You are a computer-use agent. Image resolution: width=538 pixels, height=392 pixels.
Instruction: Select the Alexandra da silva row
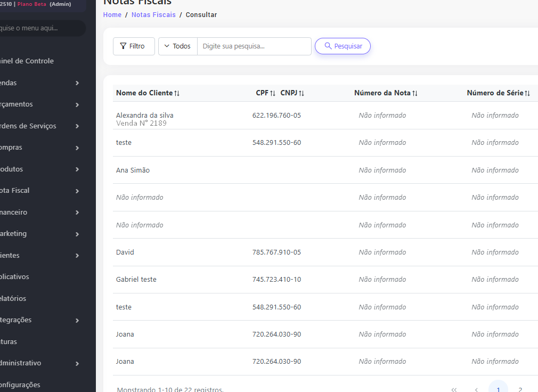(x=145, y=116)
